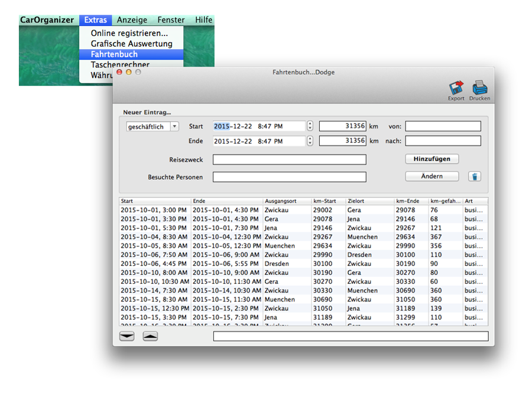Image resolution: width=532 pixels, height=399 pixels.
Task: Click the Start date stepper arrows
Action: pyautogui.click(x=310, y=126)
